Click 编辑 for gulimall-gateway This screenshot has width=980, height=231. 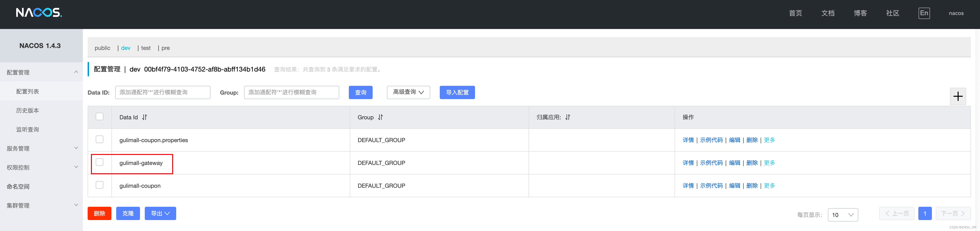tap(734, 163)
